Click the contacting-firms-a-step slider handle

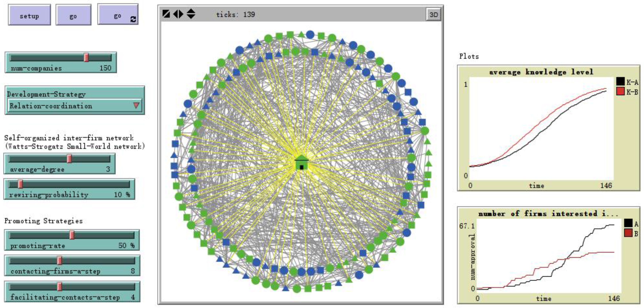[x=60, y=261]
